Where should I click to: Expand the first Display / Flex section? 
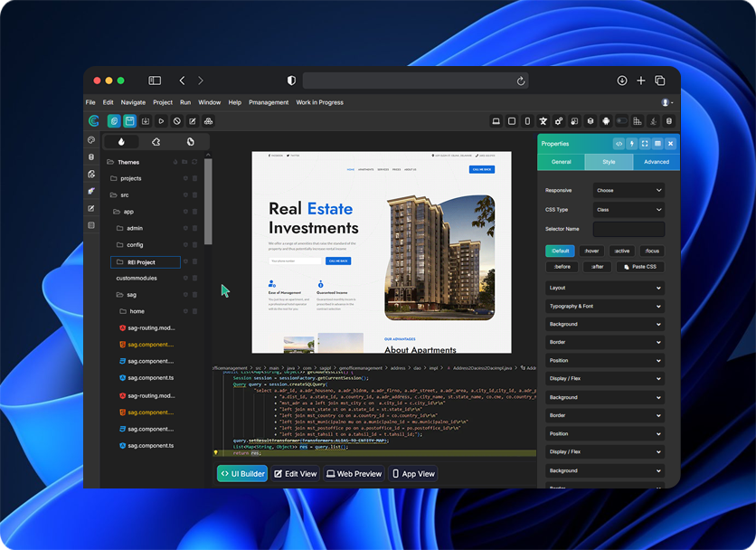click(605, 379)
